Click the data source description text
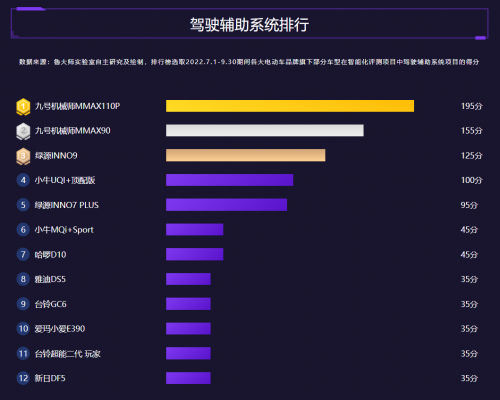The image size is (500, 400). point(249,62)
